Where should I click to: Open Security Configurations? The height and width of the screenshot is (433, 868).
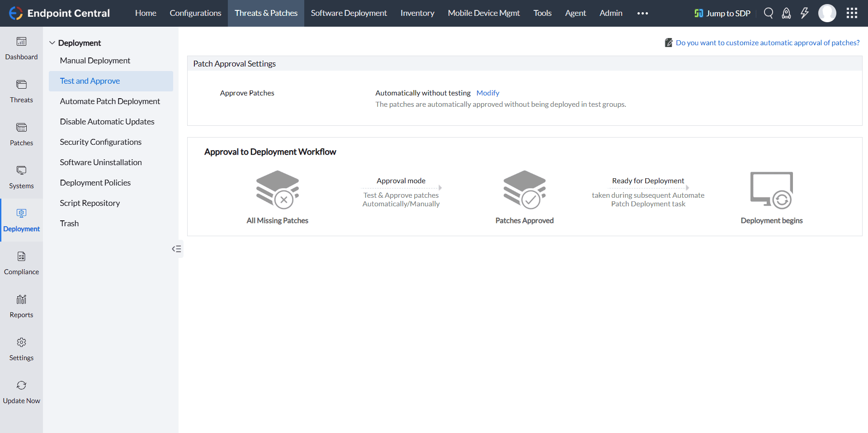(111, 142)
